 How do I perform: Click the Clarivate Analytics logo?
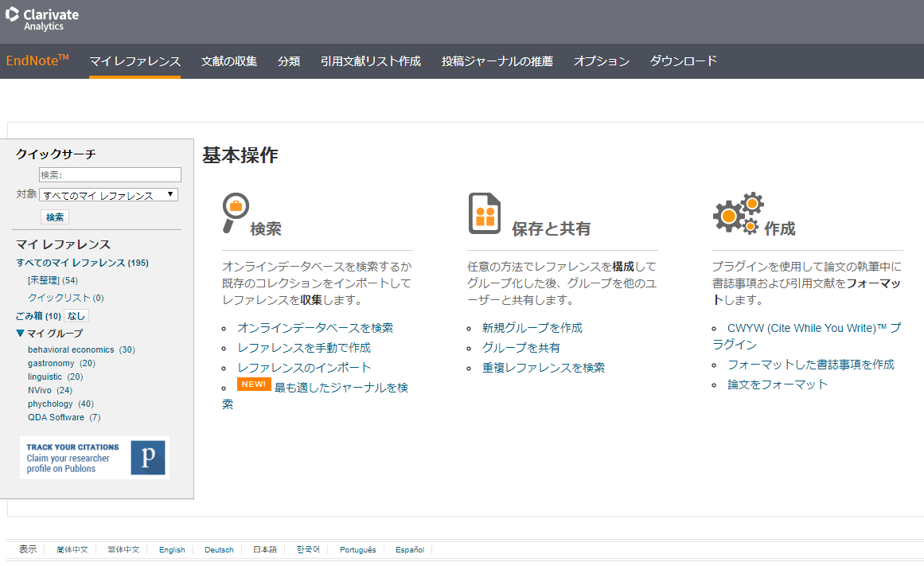click(41, 20)
